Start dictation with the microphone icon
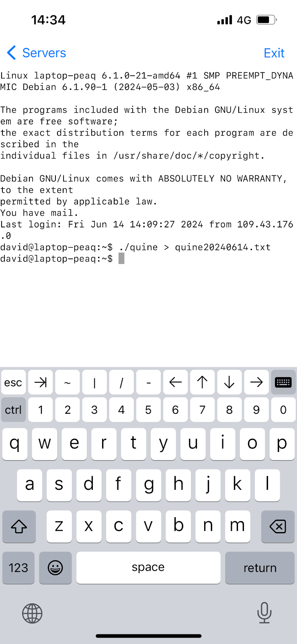Viewport: 297px width, 644px height. [264, 613]
